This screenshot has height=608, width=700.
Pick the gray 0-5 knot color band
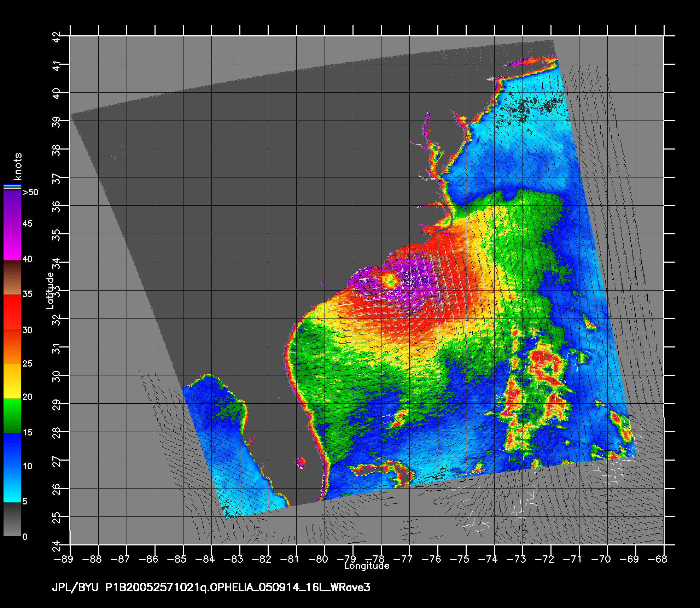12,519
